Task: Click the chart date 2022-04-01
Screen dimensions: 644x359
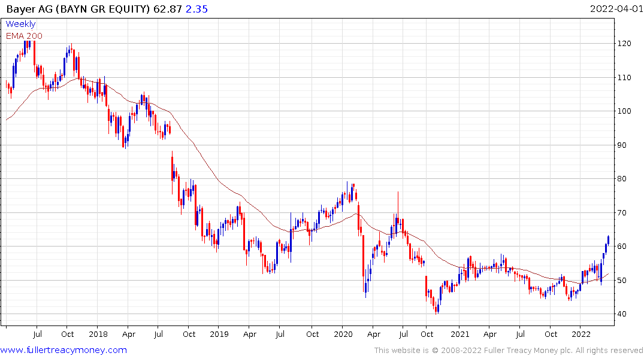Action: coord(616,8)
